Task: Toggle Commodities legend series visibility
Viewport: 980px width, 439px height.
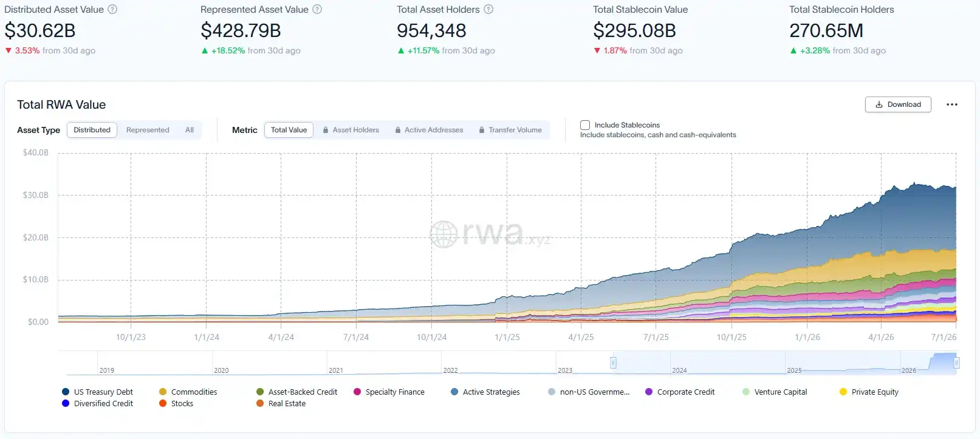Action: 188,392
